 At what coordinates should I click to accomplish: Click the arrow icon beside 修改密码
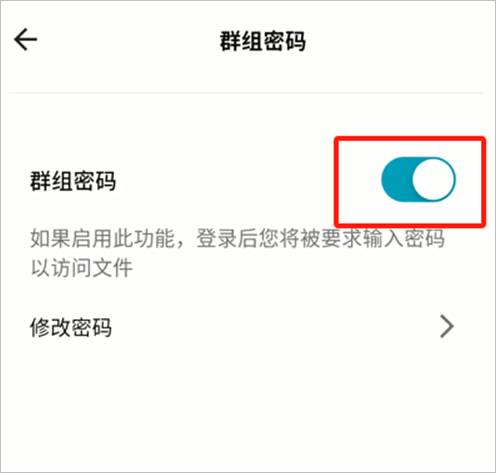pos(447,326)
